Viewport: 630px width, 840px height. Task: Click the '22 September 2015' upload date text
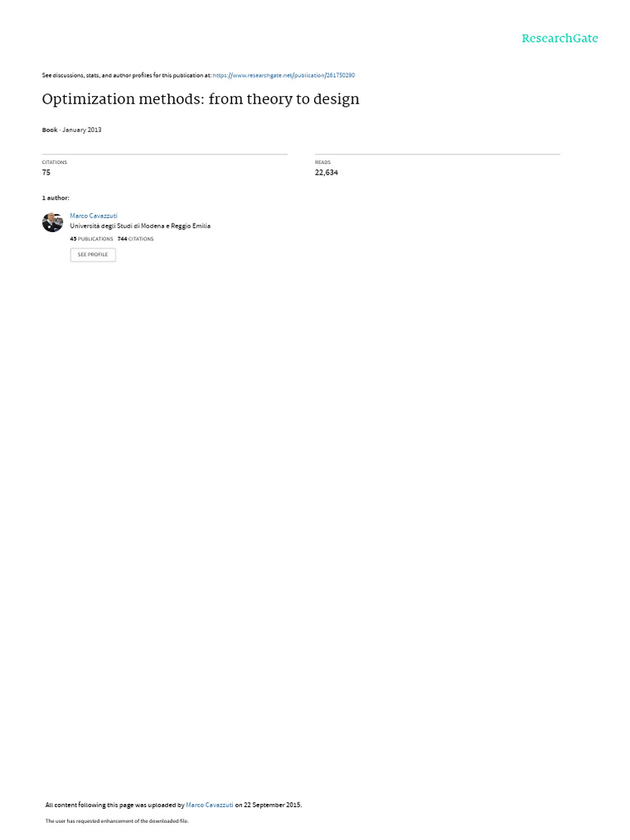pos(272,805)
